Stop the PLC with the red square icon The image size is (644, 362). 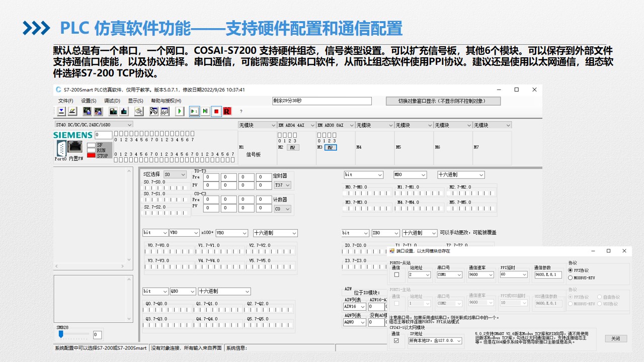(x=216, y=111)
